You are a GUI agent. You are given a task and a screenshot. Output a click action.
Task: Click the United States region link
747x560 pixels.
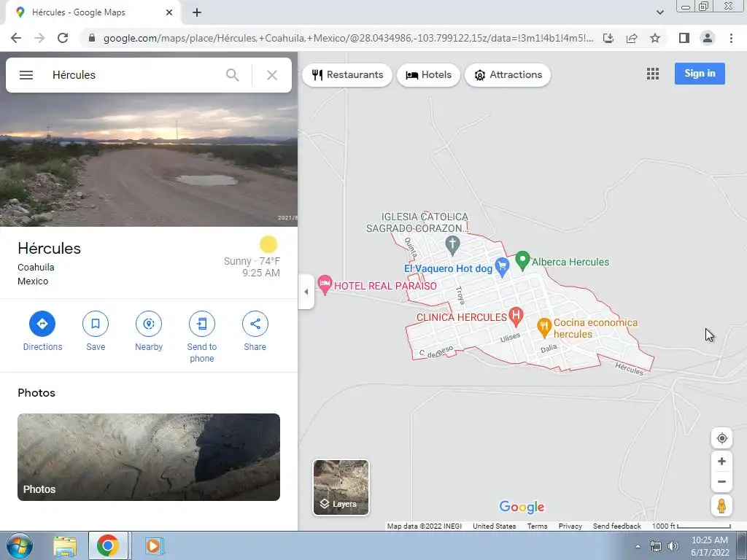click(x=494, y=526)
